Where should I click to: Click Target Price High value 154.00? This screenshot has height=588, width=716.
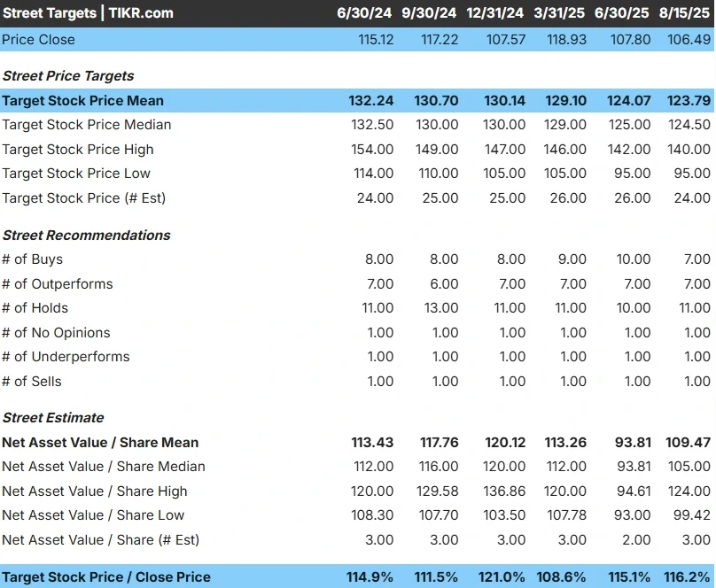coord(372,149)
